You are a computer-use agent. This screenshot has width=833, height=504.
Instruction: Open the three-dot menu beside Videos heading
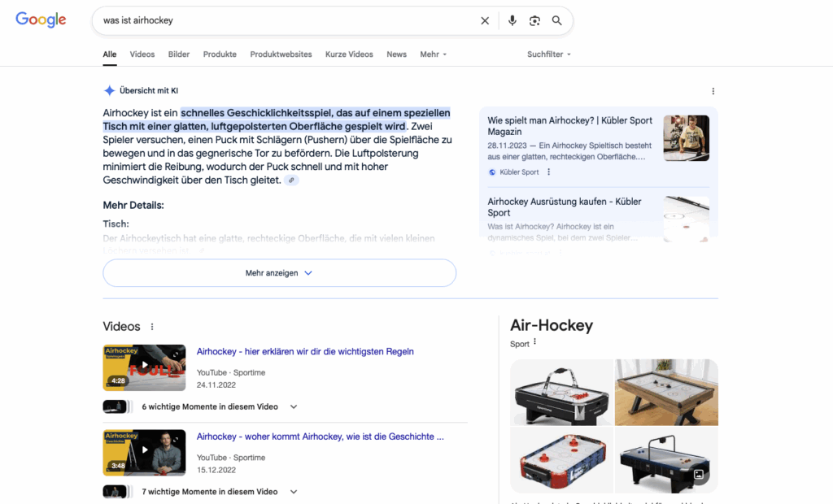pyautogui.click(x=152, y=327)
